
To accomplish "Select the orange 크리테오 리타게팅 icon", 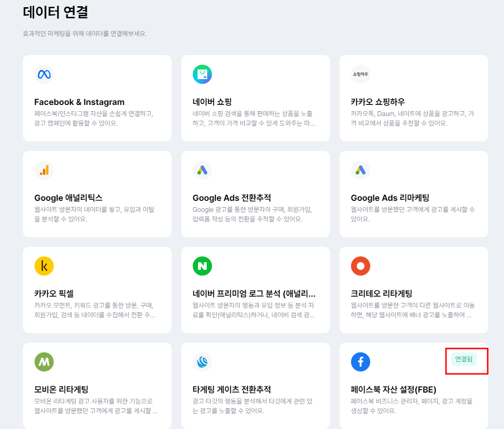I will point(361,266).
